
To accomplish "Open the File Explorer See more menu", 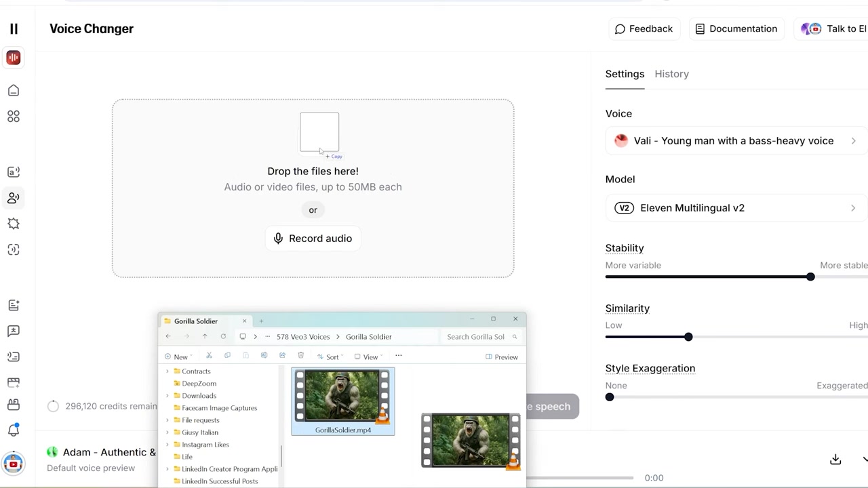I will 399,356.
